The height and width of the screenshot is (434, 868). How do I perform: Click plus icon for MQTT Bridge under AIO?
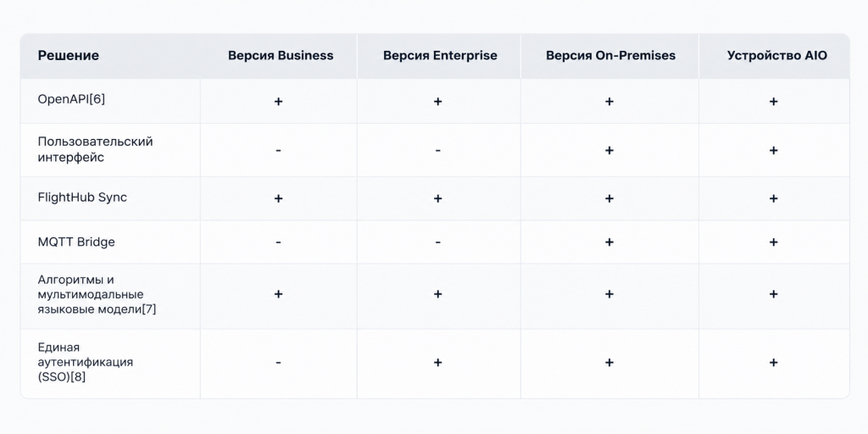[773, 242]
